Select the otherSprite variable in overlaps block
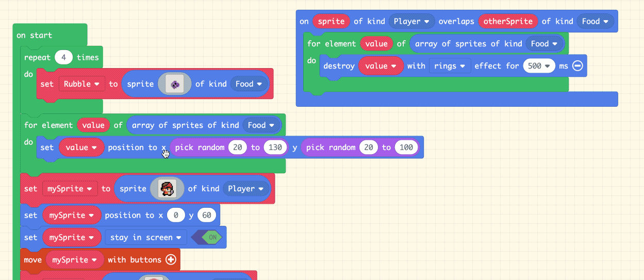Screen dimensions: 644x280 (508, 21)
